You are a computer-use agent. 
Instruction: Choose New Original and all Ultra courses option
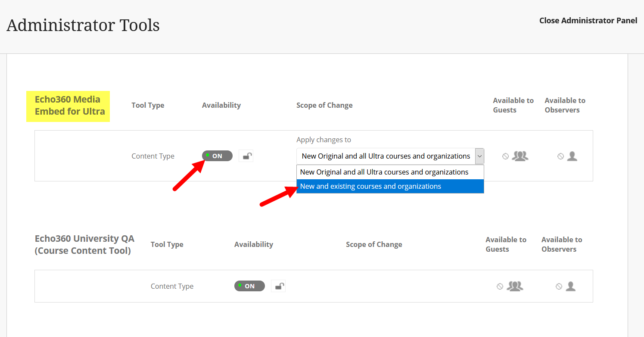coord(390,172)
